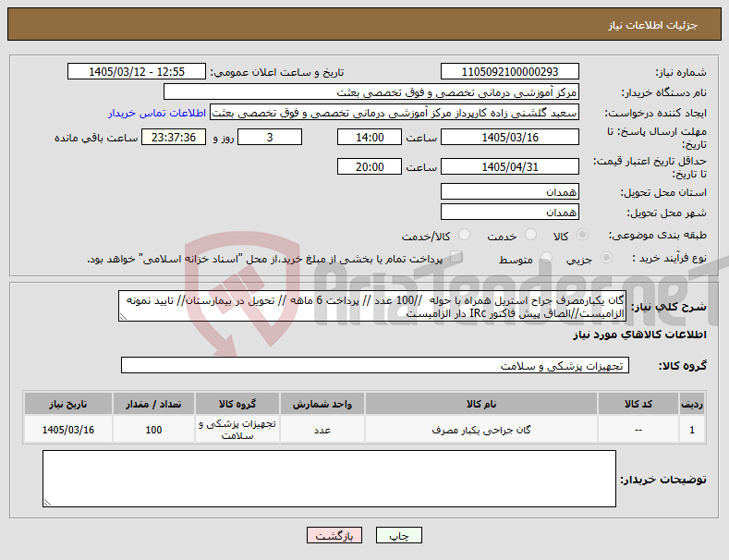Click the price validity date 1405/04/31 field
Image resolution: width=729 pixels, height=560 pixels.
coord(509,166)
